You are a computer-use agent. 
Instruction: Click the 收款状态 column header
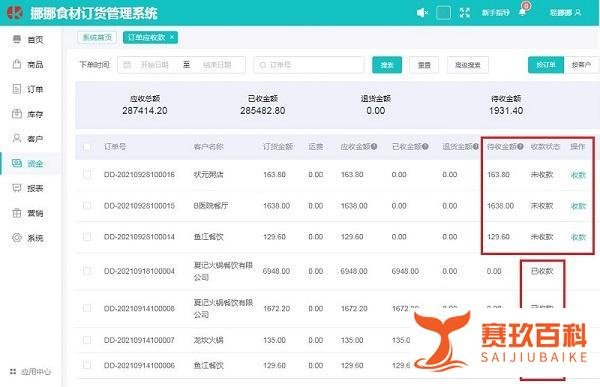(x=545, y=146)
